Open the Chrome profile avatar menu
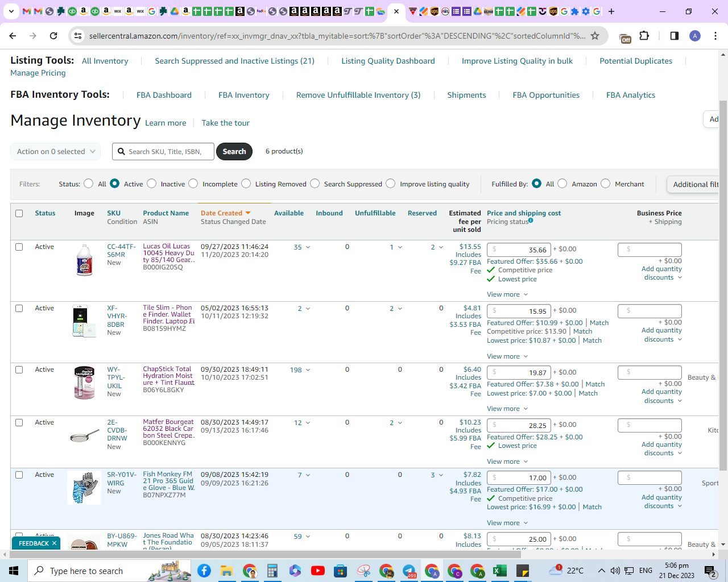The height and width of the screenshot is (582, 728). 695,36
